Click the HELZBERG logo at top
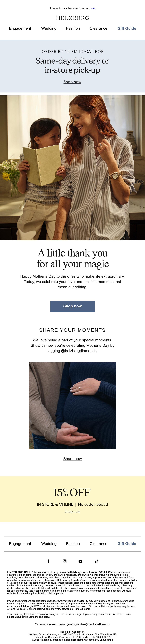 pos(72,18)
